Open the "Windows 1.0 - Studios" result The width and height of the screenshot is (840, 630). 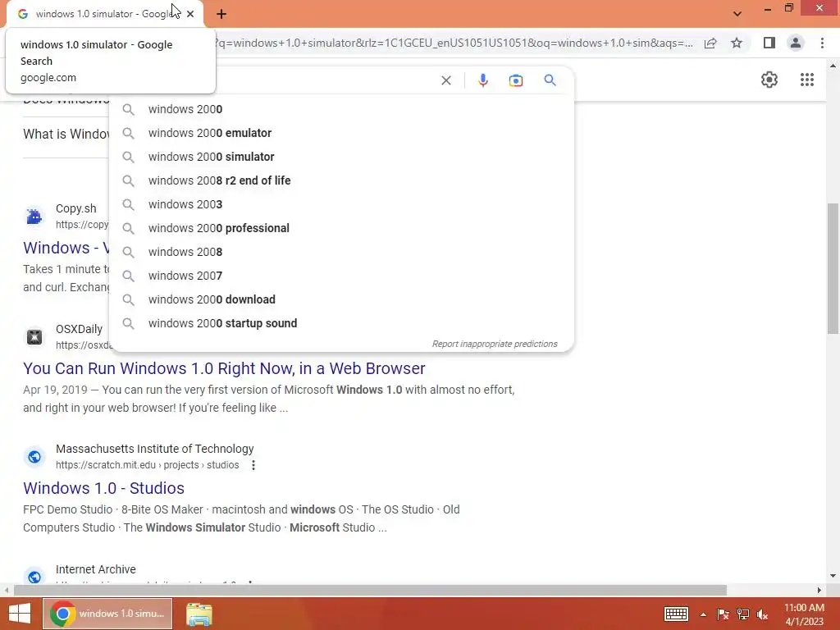coord(103,488)
